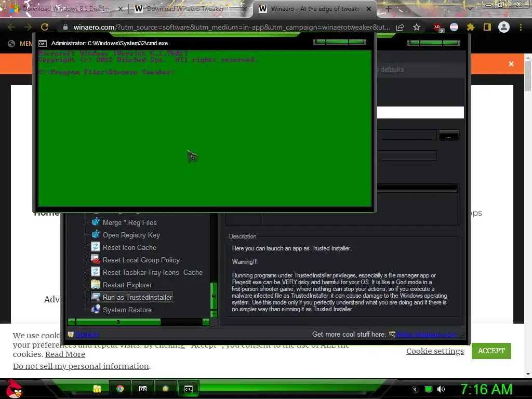Click the Donate link in Winaero Tweaker
This screenshot has height=399, width=532.
coord(86,334)
